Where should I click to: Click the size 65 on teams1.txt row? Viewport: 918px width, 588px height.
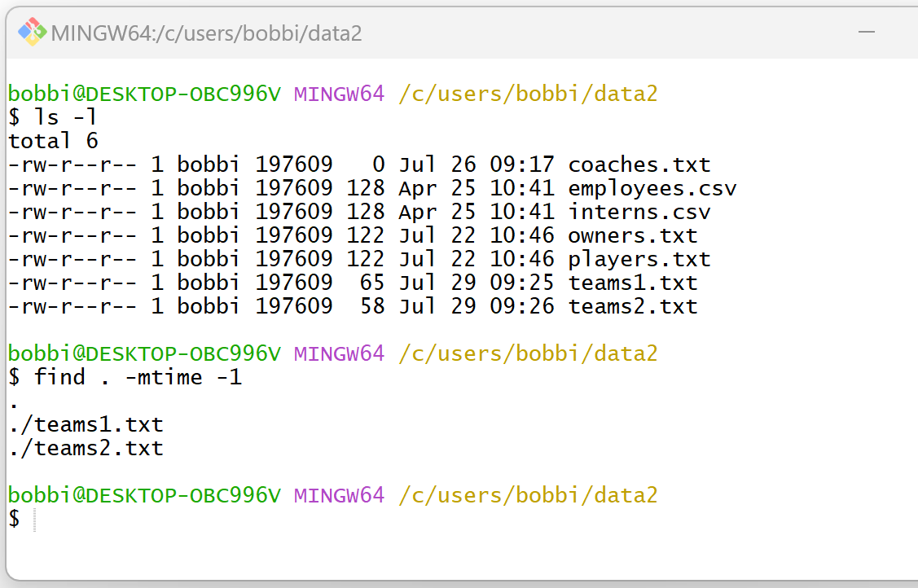point(371,283)
